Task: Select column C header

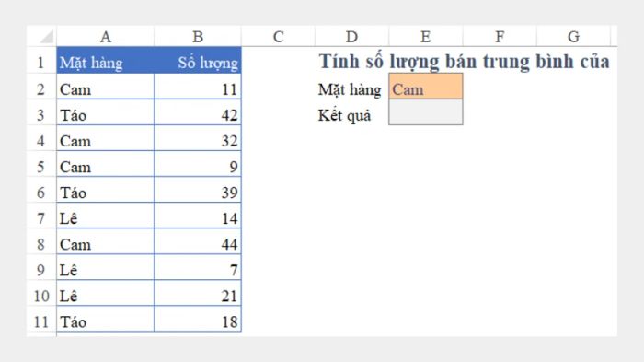Action: tap(278, 37)
